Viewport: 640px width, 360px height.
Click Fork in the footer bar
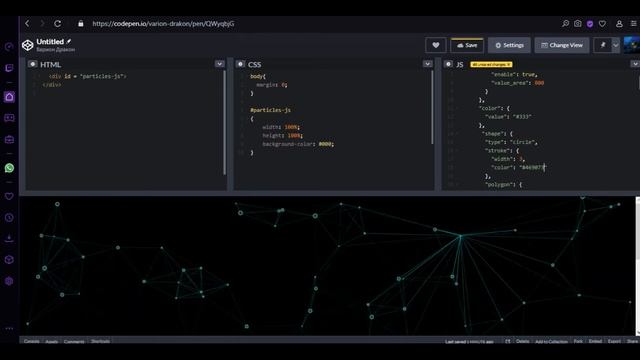(578, 341)
